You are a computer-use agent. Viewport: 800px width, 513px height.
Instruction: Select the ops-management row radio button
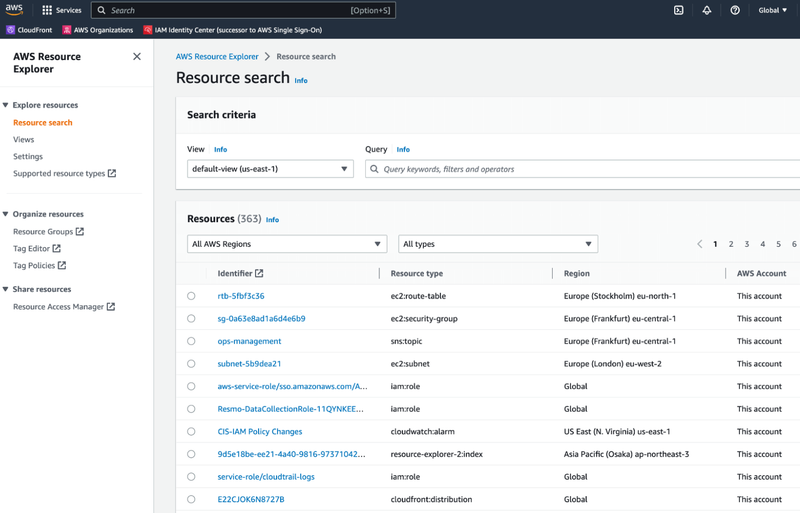(191, 341)
